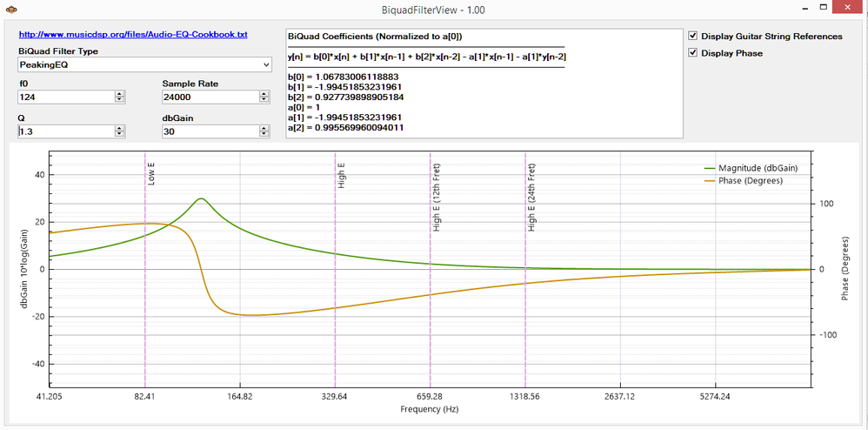Click the f0 value field showing 124
The image size is (868, 430).
click(65, 97)
